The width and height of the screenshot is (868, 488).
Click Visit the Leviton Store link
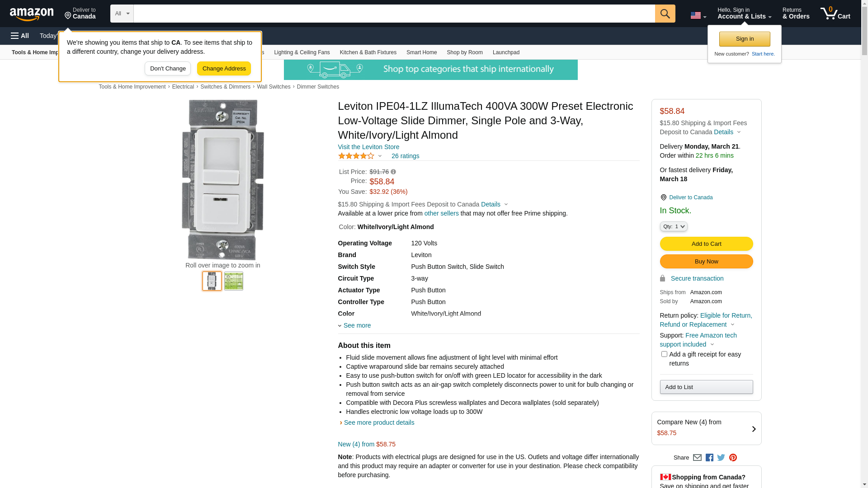(x=368, y=147)
